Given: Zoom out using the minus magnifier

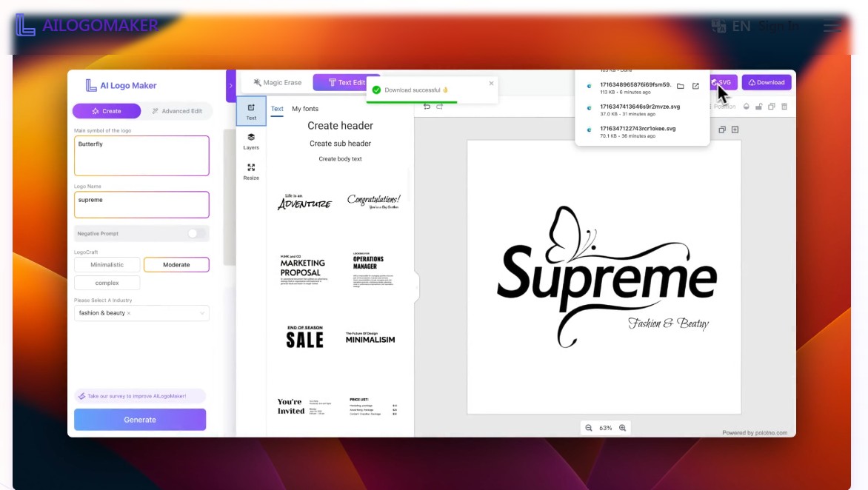Looking at the screenshot, I should [589, 428].
